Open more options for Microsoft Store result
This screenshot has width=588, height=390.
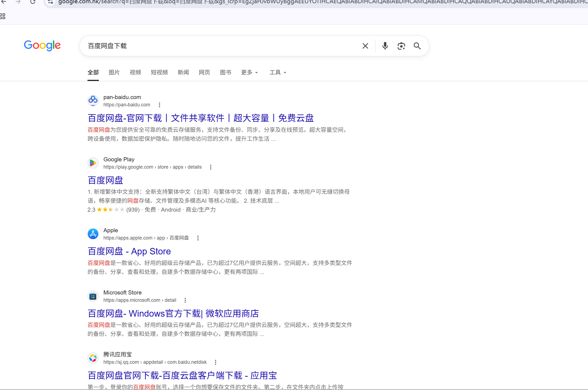tap(185, 300)
